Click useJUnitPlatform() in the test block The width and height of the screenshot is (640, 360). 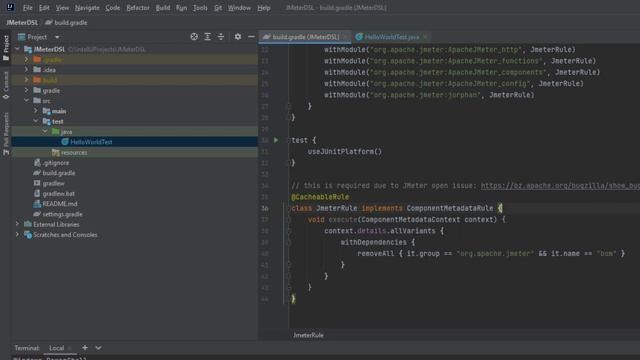coord(345,151)
